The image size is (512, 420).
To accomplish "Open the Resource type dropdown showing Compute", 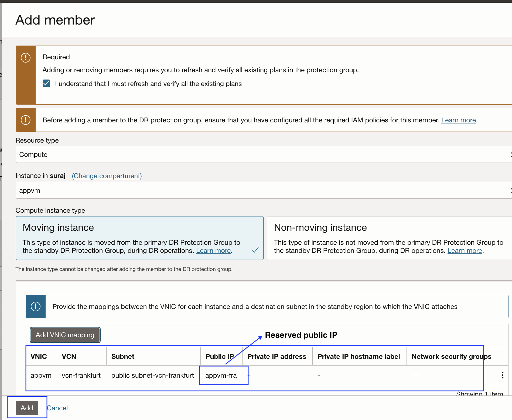I will 263,154.
